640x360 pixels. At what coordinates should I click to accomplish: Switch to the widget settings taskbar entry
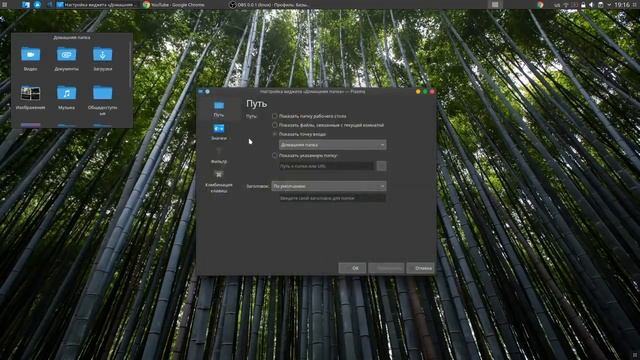(95, 4)
